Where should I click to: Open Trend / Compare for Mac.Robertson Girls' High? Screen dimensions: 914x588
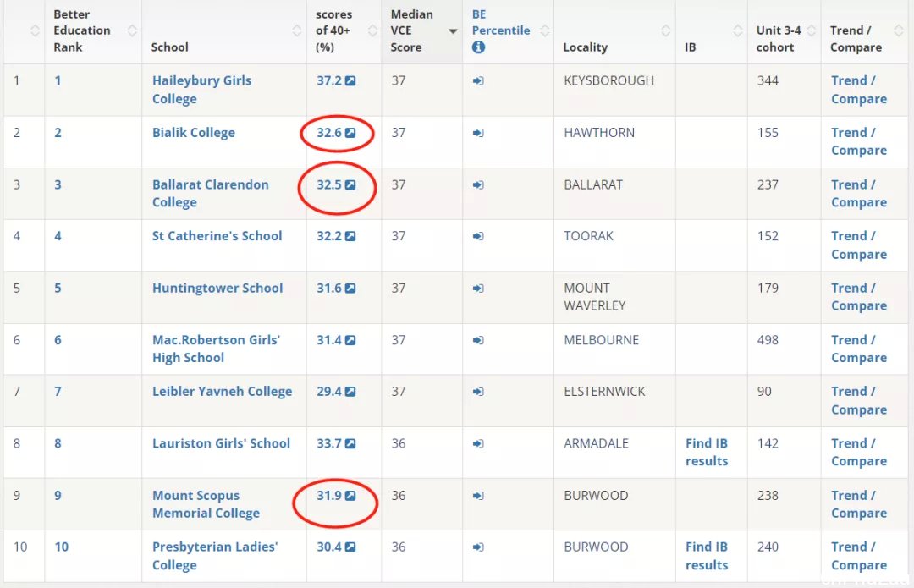click(859, 349)
